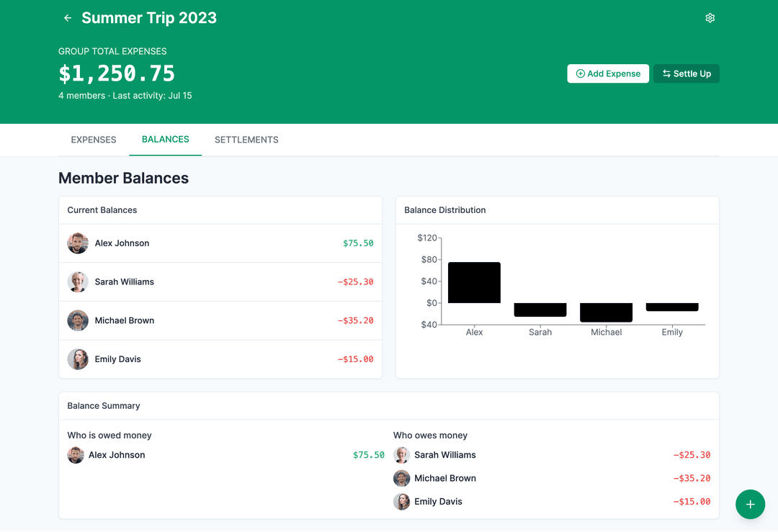Image resolution: width=778 pixels, height=532 pixels.
Task: Click Sarah's bar on the chart
Action: (x=540, y=308)
